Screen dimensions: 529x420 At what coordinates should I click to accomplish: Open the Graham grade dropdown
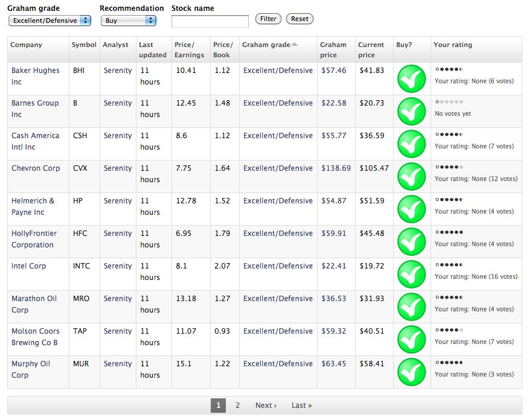[50, 21]
